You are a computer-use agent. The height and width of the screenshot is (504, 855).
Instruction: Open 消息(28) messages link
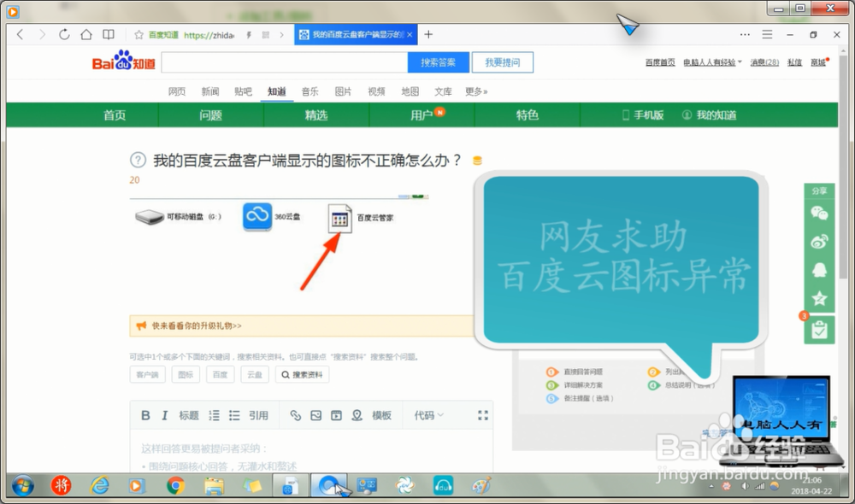tap(764, 62)
